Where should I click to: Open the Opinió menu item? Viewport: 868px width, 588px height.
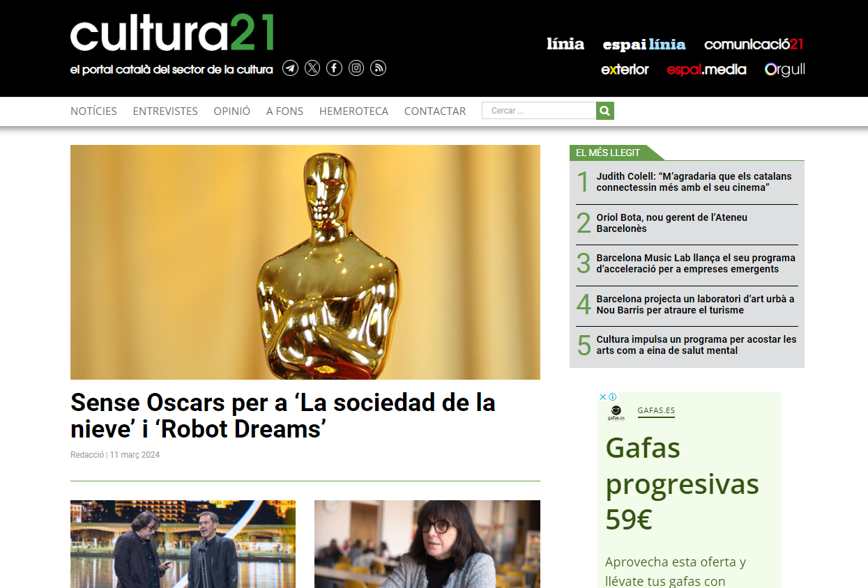coord(232,111)
